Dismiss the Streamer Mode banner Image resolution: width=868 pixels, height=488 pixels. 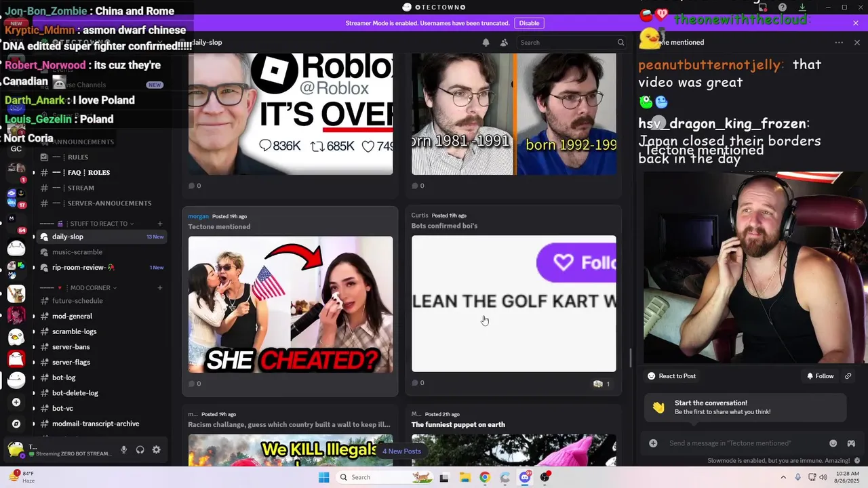[x=856, y=23]
